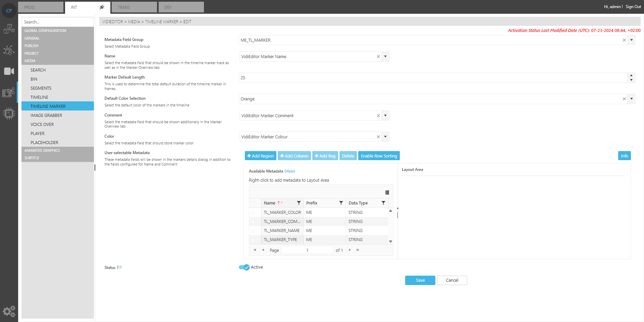Screen dimensions: 644x322
Task: Open the VidiEditor Marker Colour dropdown
Action: 385,137
